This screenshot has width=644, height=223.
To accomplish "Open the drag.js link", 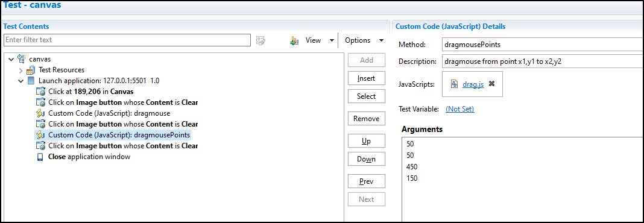I will [x=473, y=84].
